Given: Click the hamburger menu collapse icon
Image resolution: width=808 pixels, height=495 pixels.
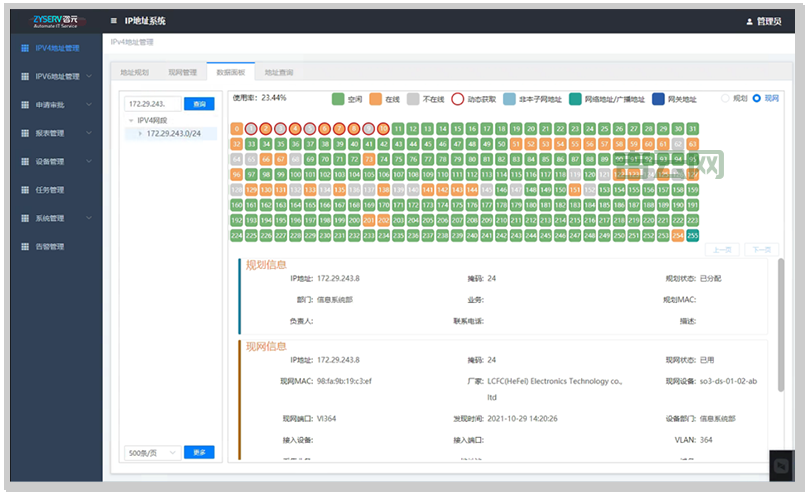Looking at the screenshot, I should (114, 20).
